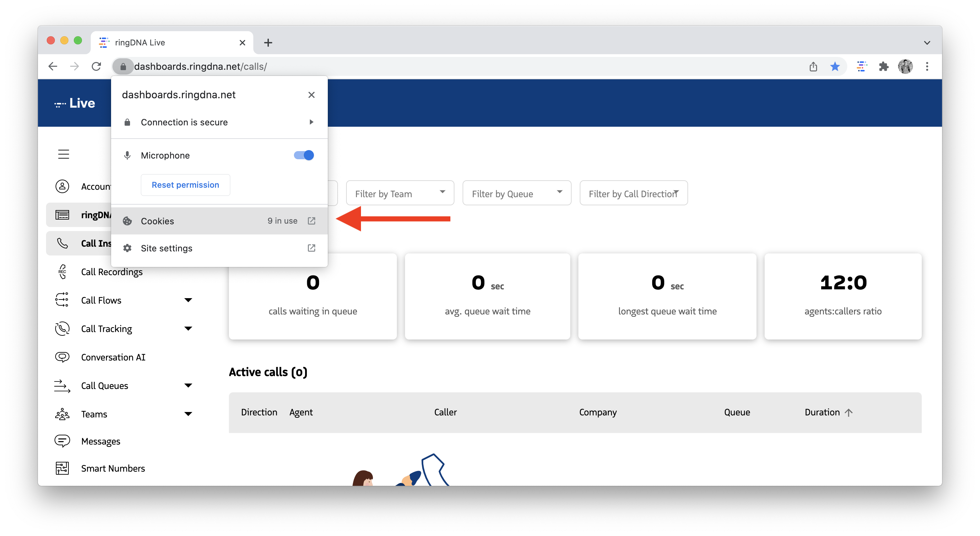Viewport: 980px width, 536px height.
Task: Click the Caller column header
Action: coord(446,412)
